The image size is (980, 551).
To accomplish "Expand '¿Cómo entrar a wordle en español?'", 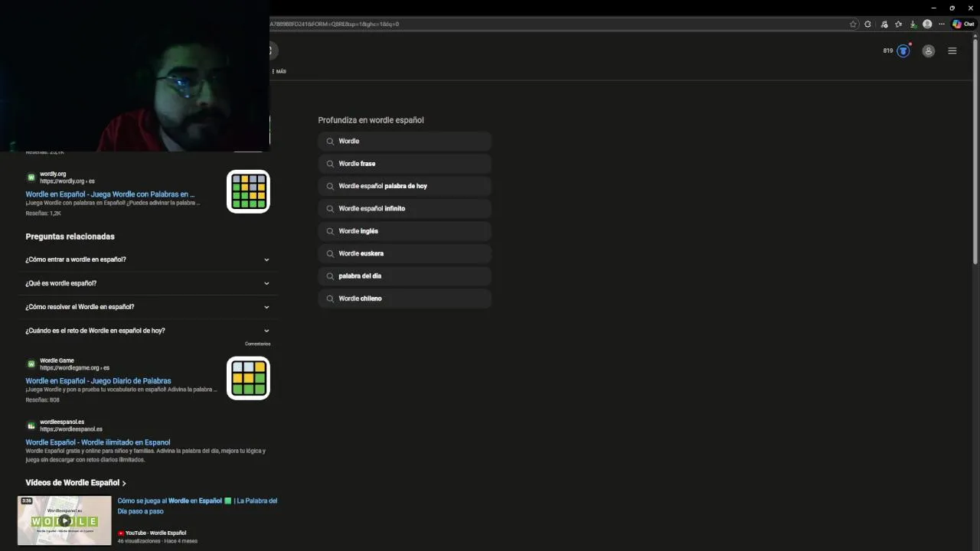I will coord(148,259).
